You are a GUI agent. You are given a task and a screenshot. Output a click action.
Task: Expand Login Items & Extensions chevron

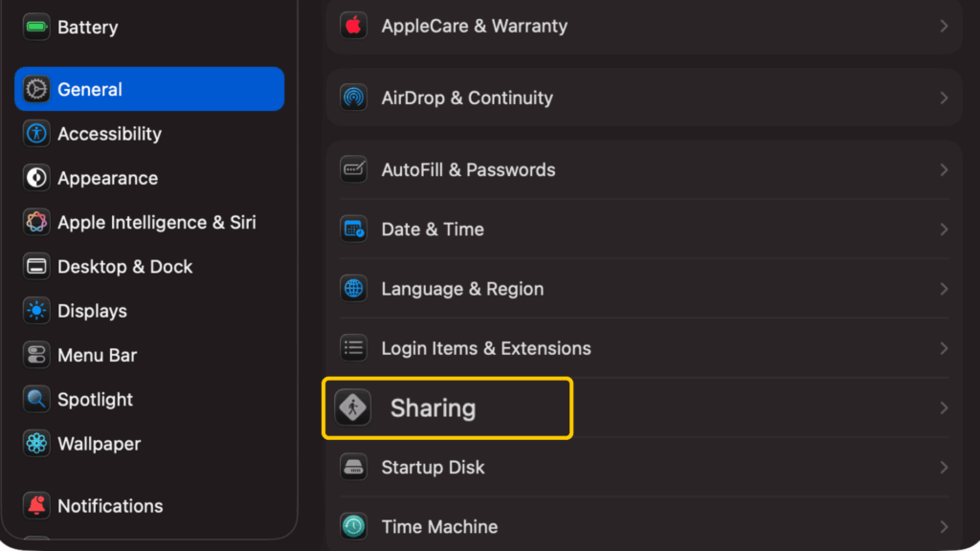944,348
